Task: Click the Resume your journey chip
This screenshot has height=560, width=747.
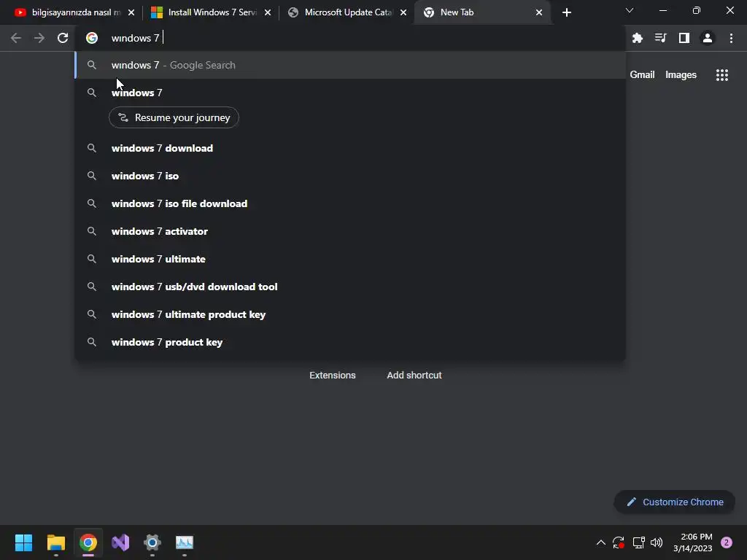Action: click(174, 117)
